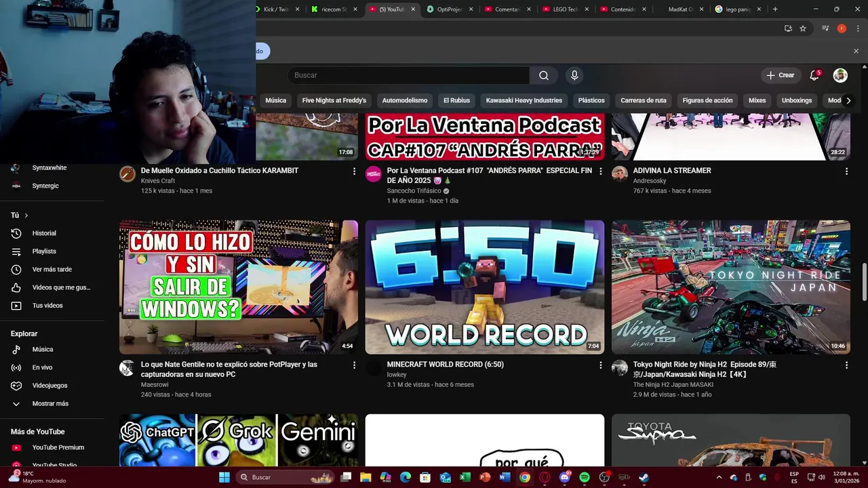Screen dimensions: 868x488
Task: Click the YouTube search magnifier button
Action: pos(544,75)
